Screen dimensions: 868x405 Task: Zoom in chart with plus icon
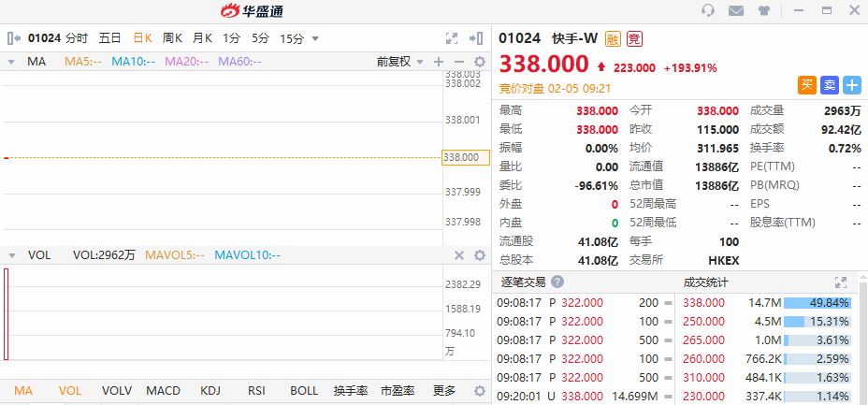(439, 62)
